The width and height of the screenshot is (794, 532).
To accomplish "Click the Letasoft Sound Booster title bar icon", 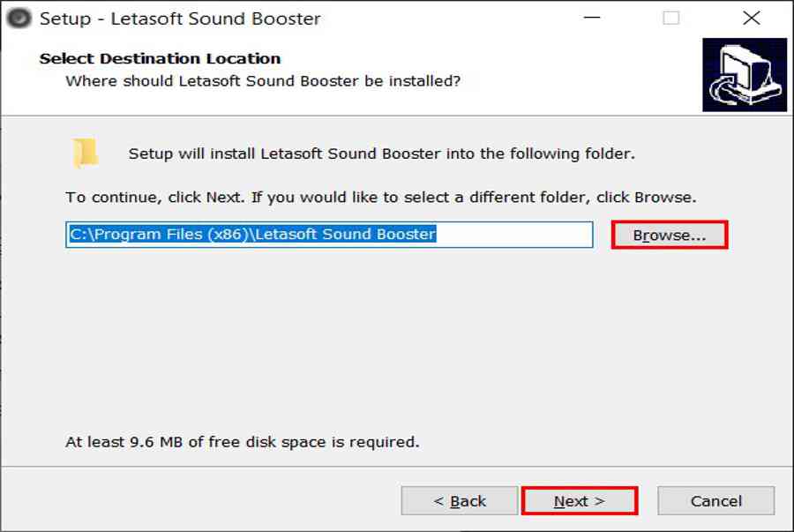I will [x=19, y=18].
